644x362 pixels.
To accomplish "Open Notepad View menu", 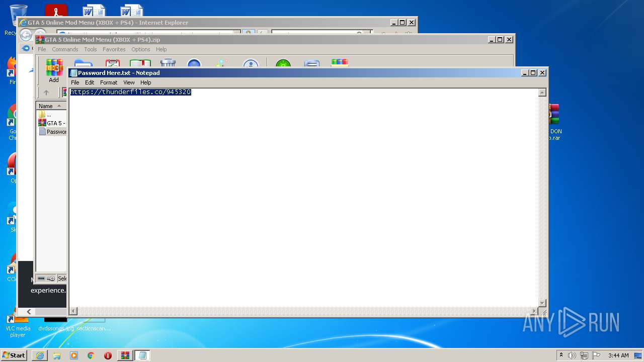I will (129, 82).
